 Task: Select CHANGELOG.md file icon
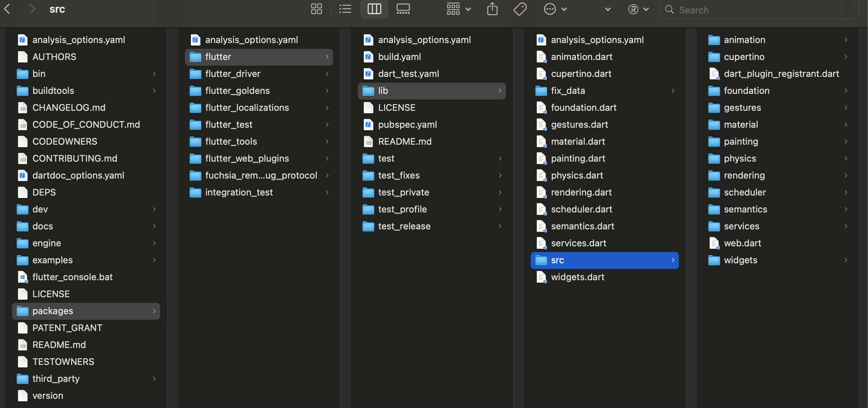23,108
